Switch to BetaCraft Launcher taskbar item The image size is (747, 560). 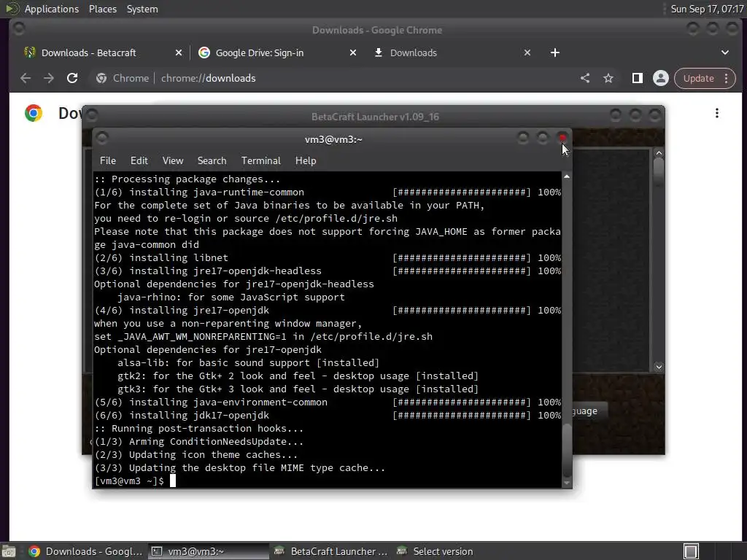point(331,551)
